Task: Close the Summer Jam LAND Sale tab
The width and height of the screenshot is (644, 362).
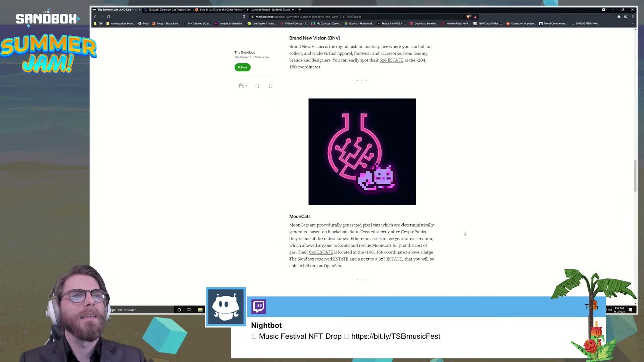Action: pos(139,10)
